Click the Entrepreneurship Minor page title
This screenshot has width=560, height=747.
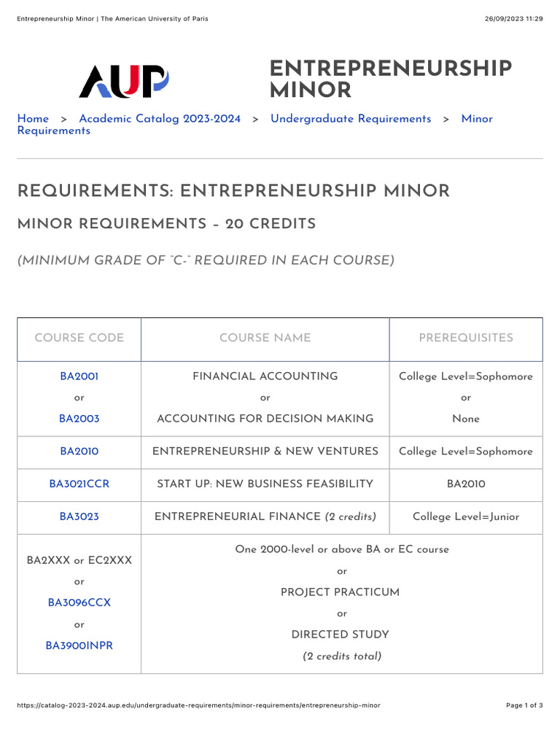pos(390,80)
